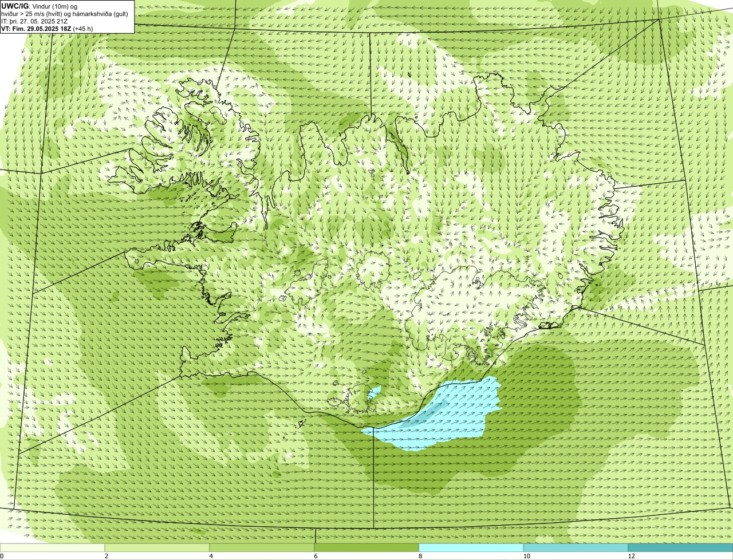The height and width of the screenshot is (560, 733).
Task: Click the light green 2–4 m/s colorbar segment
Action: click(x=157, y=547)
